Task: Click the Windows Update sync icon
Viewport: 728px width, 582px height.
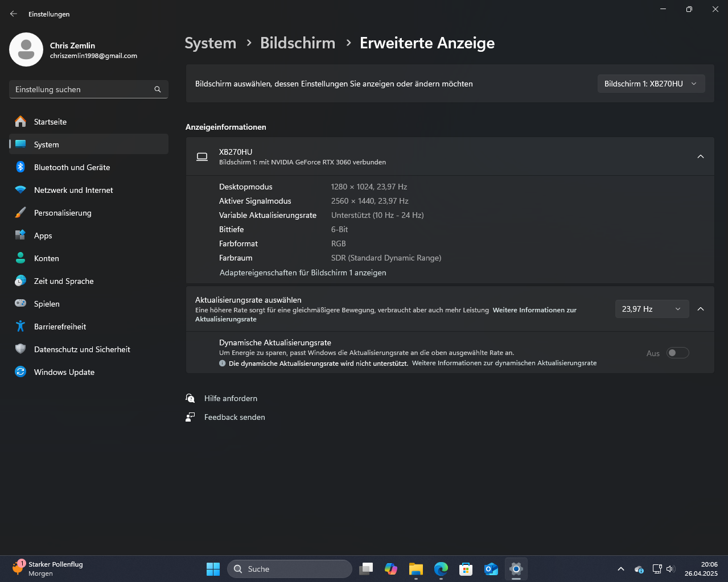Action: [20, 372]
